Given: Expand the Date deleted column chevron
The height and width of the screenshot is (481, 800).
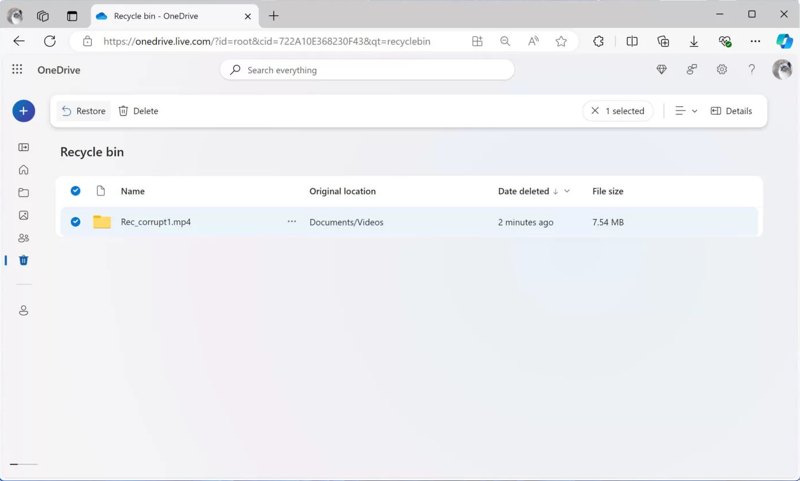Looking at the screenshot, I should (x=567, y=191).
